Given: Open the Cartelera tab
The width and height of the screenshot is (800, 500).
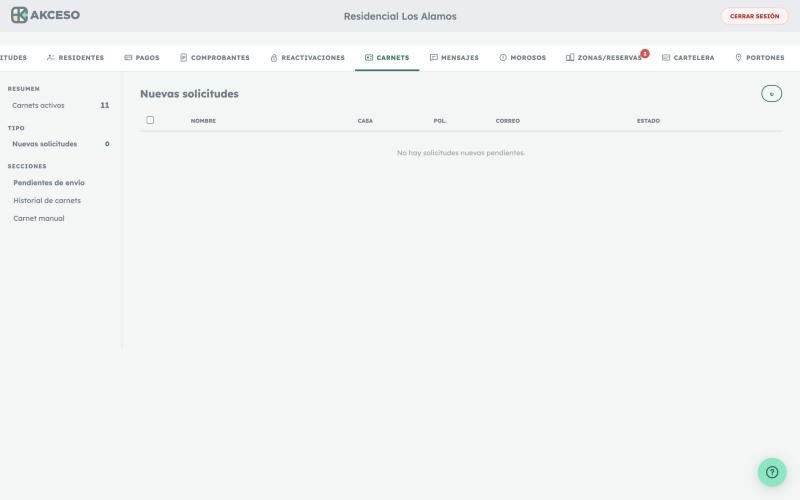Looking at the screenshot, I should 688,58.
